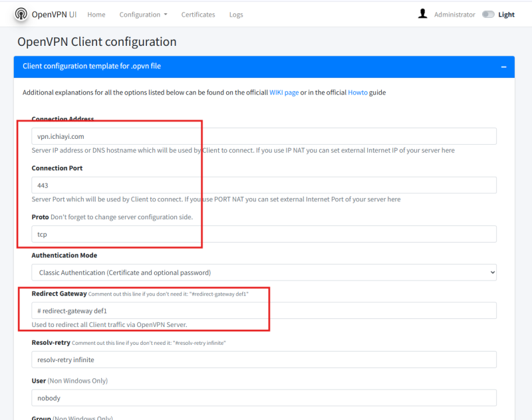Click the OpenVPN UI logo icon
This screenshot has height=420, width=532.
21,14
